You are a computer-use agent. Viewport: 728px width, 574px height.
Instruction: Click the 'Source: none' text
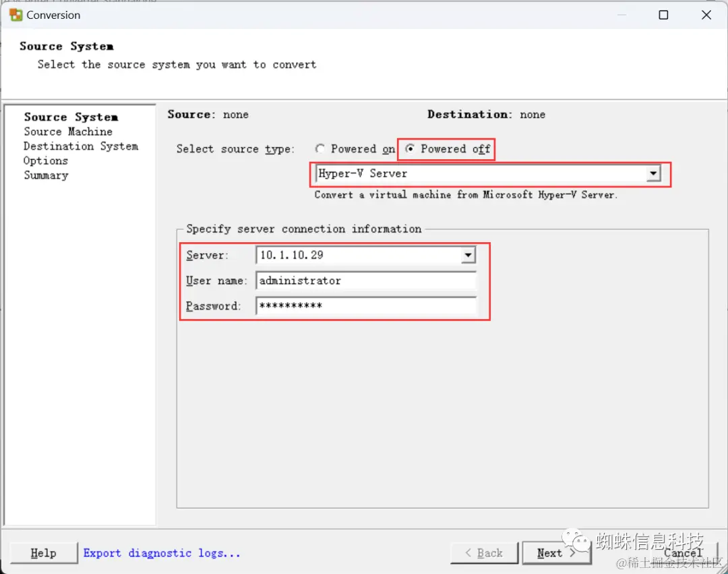[x=208, y=115]
